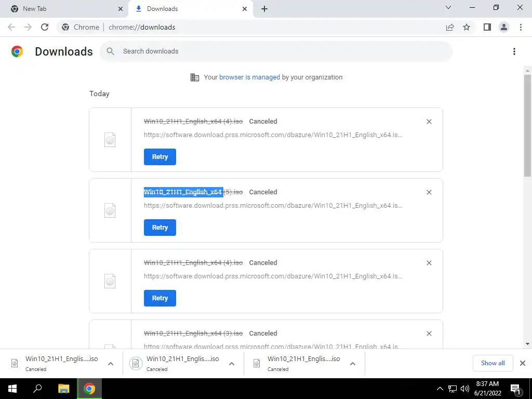Click Show all downloads button
The width and height of the screenshot is (532, 399).
[x=493, y=363]
